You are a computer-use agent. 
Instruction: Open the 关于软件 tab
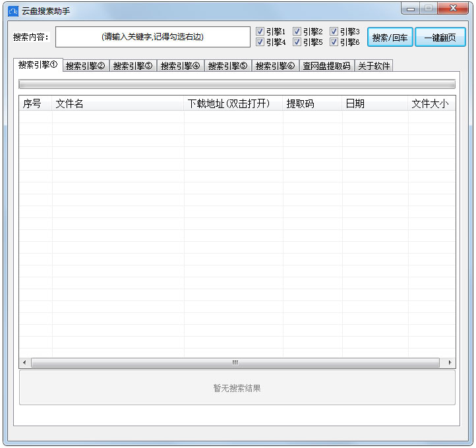(x=374, y=66)
